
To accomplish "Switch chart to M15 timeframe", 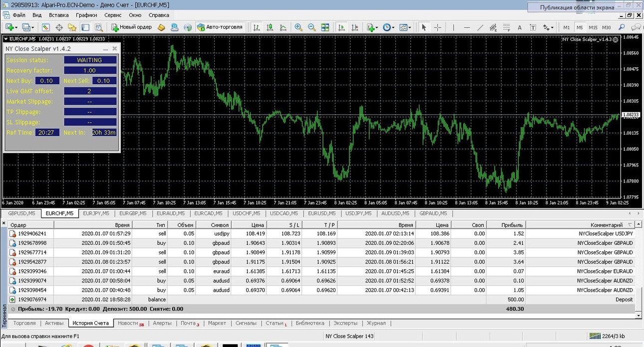I will click(x=593, y=27).
